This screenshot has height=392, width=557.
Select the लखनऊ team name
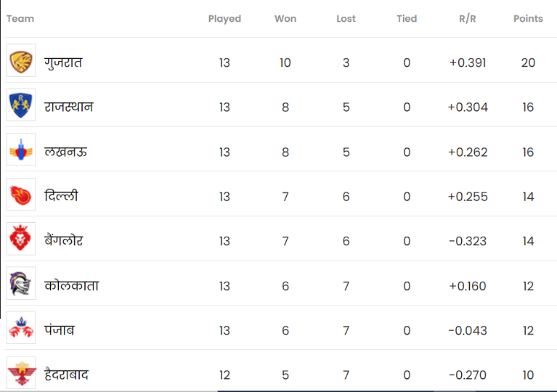65,152
